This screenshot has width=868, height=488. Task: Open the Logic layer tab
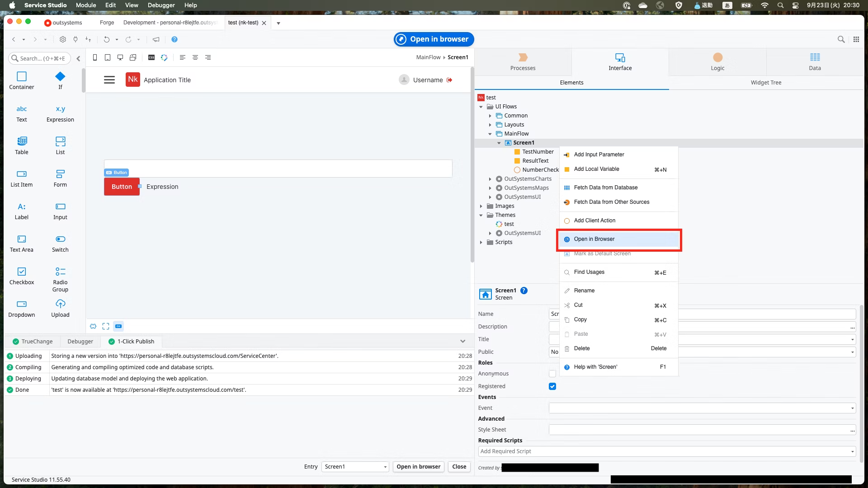click(x=717, y=61)
